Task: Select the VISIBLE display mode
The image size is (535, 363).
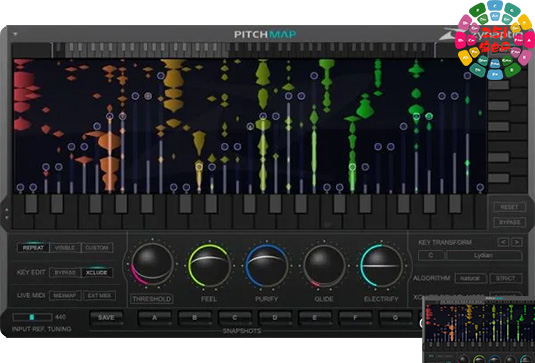Action: coord(64,248)
